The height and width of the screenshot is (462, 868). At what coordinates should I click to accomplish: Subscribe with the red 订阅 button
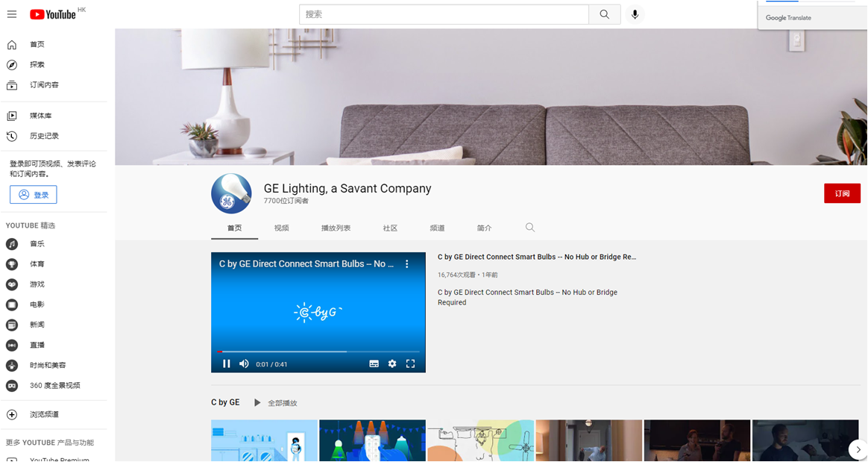[x=842, y=193]
